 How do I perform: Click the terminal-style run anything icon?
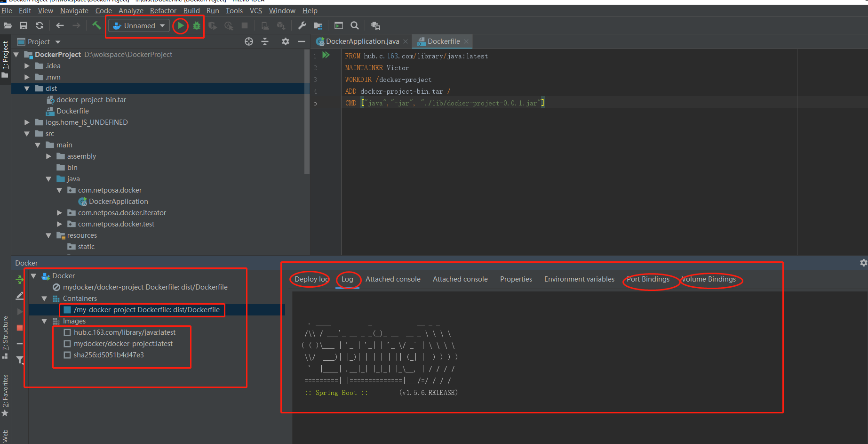tap(339, 25)
